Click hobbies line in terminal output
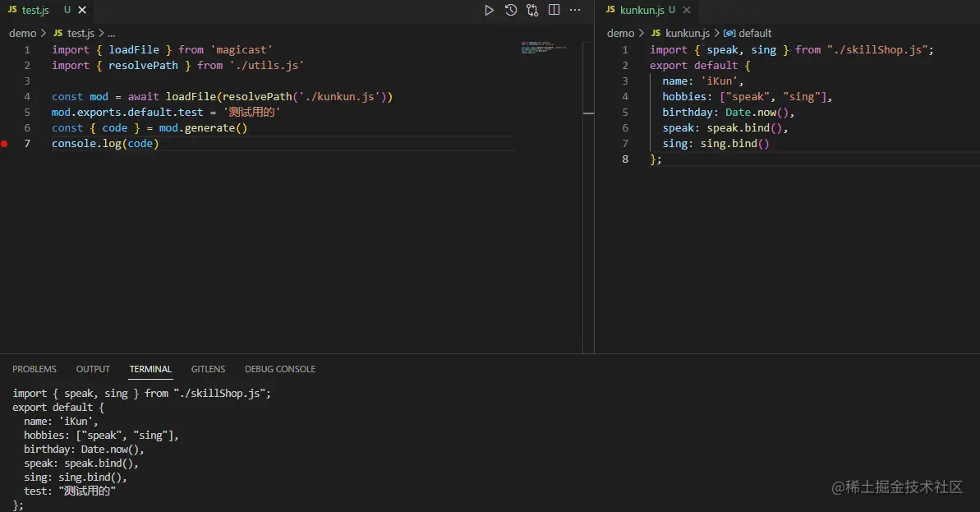Image resolution: width=980 pixels, height=512 pixels. click(101, 436)
